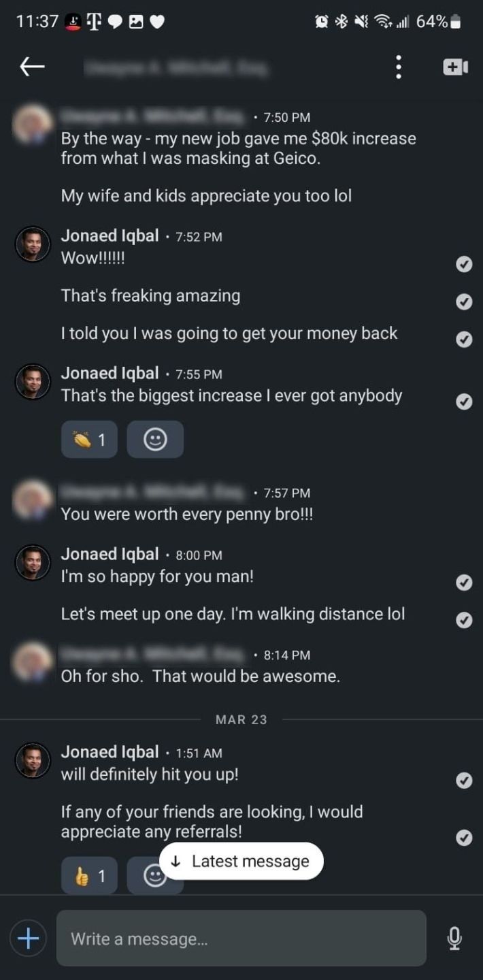Screen dimensions: 483x980
Task: Tap the back arrow
Action: tap(32, 67)
